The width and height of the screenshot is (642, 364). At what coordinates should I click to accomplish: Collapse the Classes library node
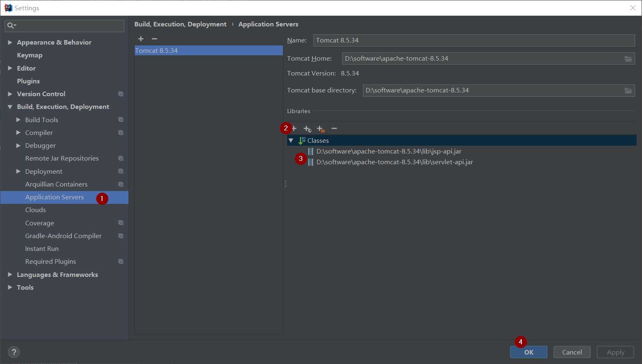291,141
